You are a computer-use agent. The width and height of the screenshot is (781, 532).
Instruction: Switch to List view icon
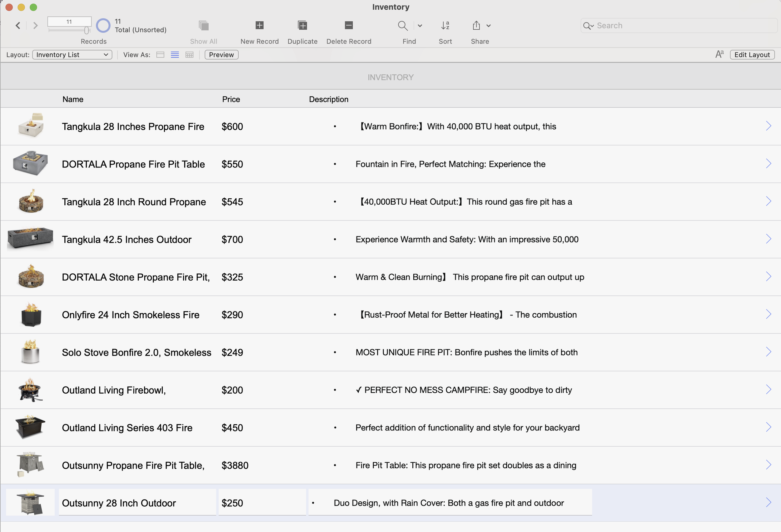coord(175,55)
